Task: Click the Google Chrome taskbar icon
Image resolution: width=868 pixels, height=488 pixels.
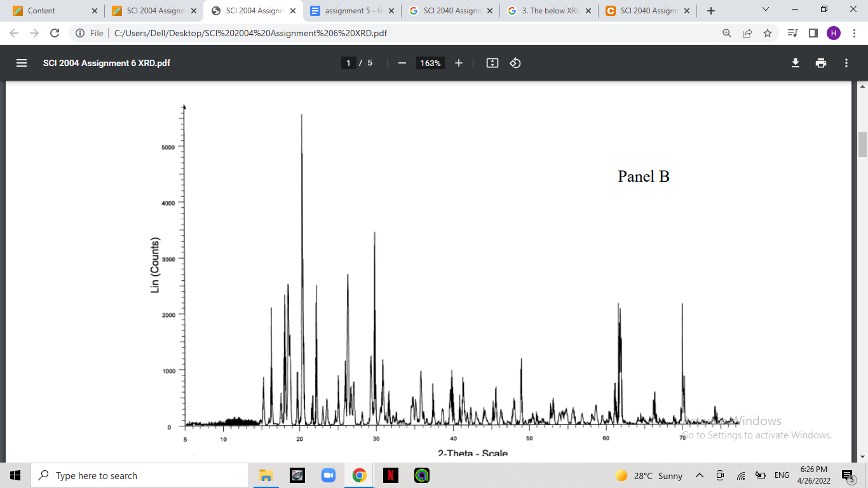Action: (360, 475)
